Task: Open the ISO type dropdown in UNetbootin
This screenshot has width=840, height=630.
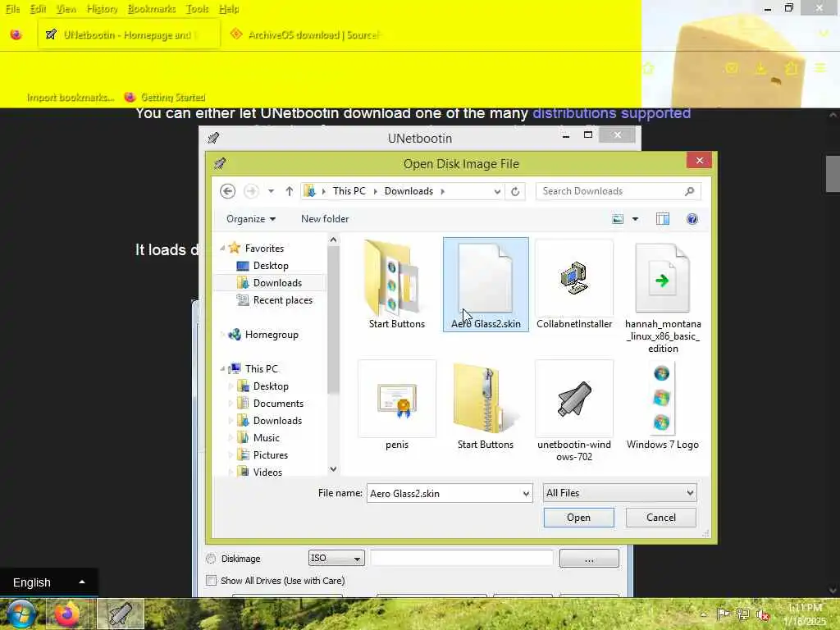Action: tap(336, 558)
